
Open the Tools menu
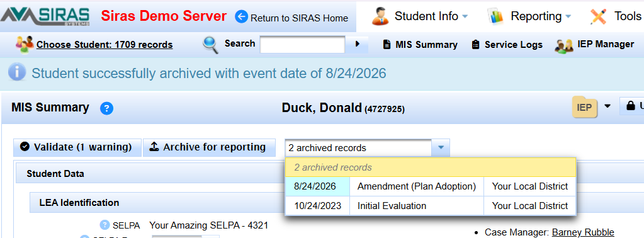tap(616, 16)
